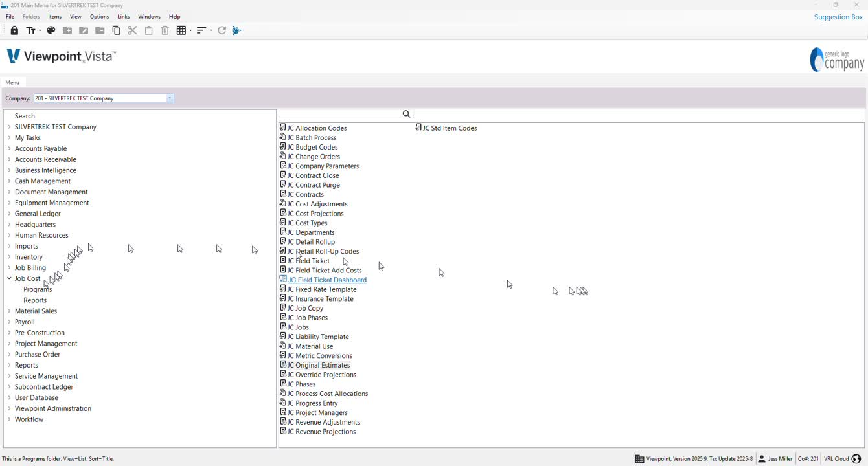
Task: Open the Windows menu
Action: [149, 17]
